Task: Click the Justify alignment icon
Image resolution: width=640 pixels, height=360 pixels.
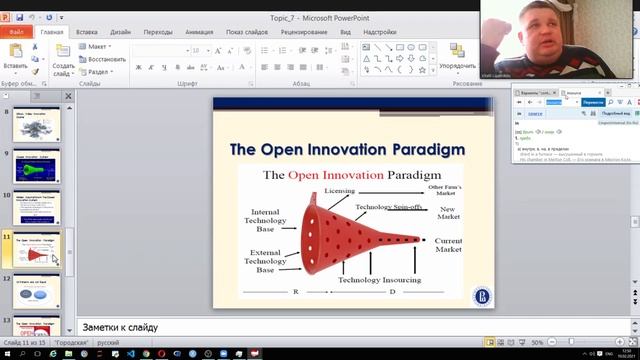Action: point(303,67)
